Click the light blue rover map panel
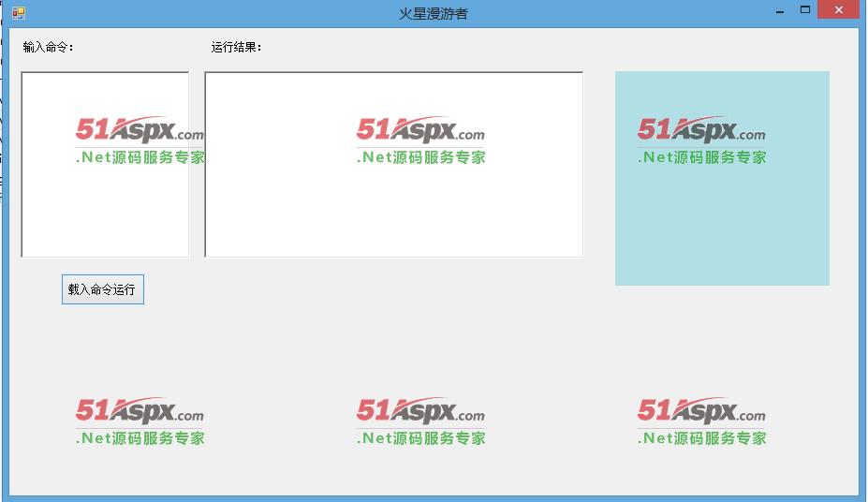 tap(722, 178)
